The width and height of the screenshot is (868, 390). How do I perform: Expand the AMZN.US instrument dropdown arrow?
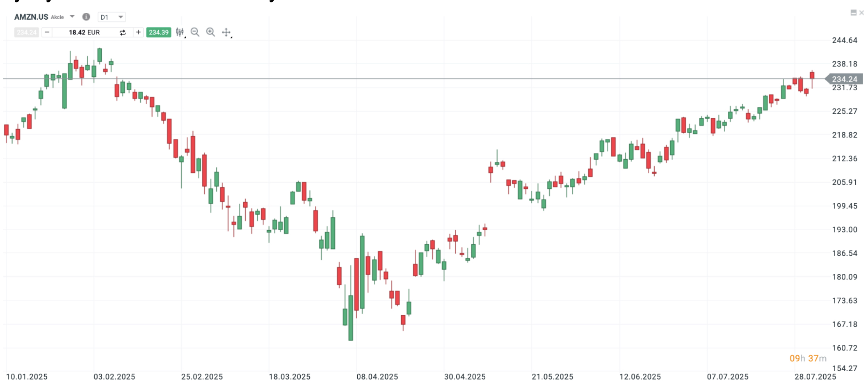[x=72, y=17]
